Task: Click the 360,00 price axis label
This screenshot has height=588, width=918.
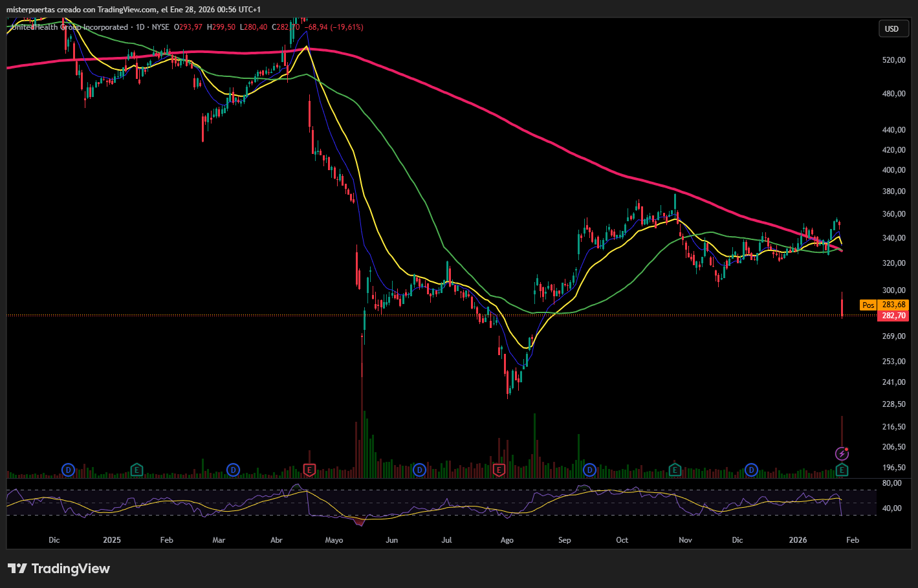Action: click(x=893, y=214)
